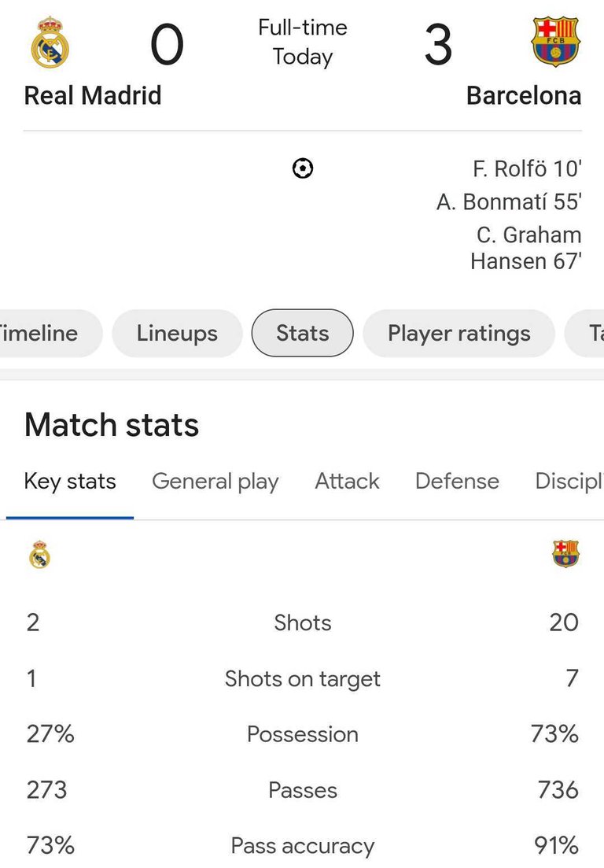This screenshot has height=868, width=604.
Task: Click goal scorer F. Rolfö 10'
Action: pos(527,169)
